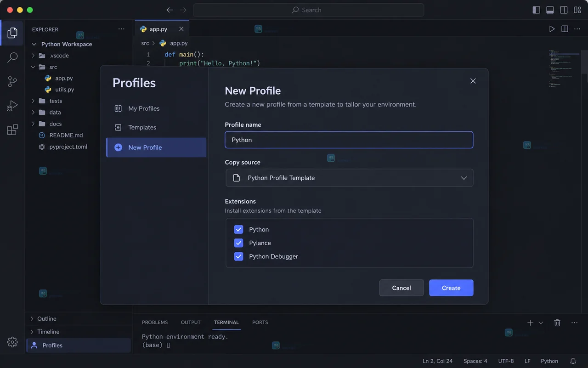Open Run and Debug view icon
Image resolution: width=588 pixels, height=368 pixels.
pos(12,106)
